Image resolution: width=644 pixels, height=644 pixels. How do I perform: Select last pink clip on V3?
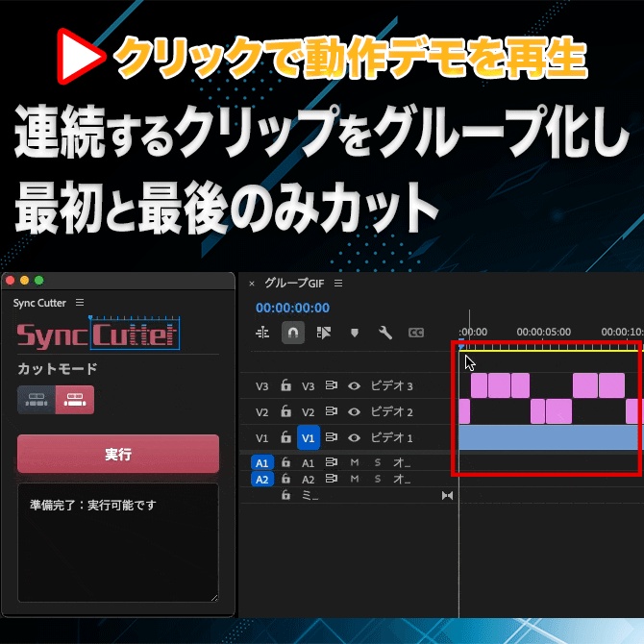click(611, 385)
